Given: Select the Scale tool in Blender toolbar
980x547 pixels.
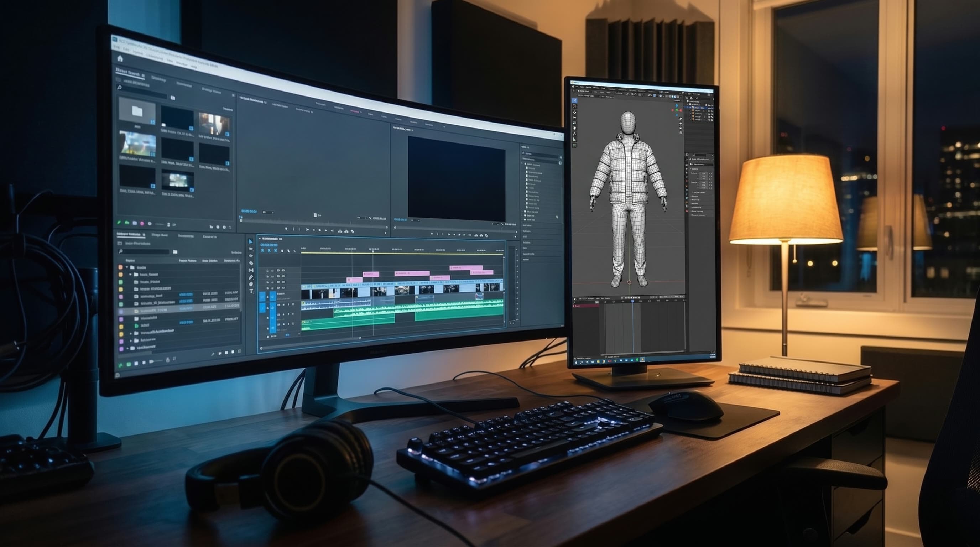Looking at the screenshot, I should click(x=574, y=123).
